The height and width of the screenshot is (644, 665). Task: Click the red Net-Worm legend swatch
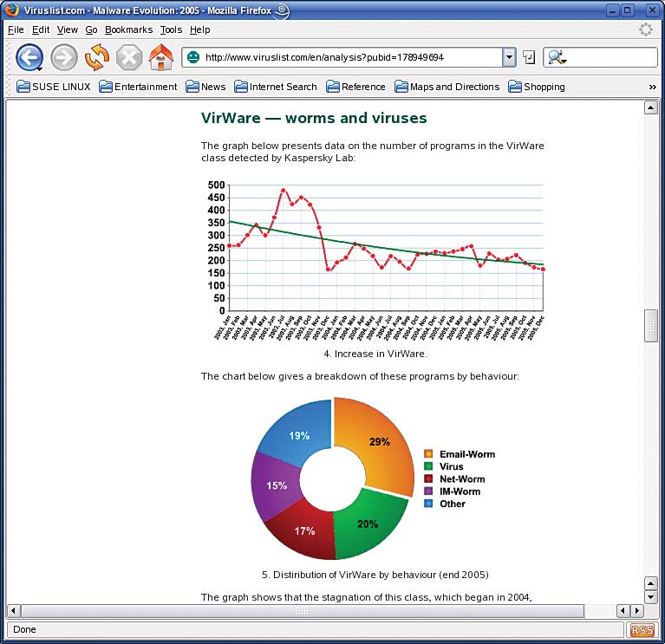428,478
